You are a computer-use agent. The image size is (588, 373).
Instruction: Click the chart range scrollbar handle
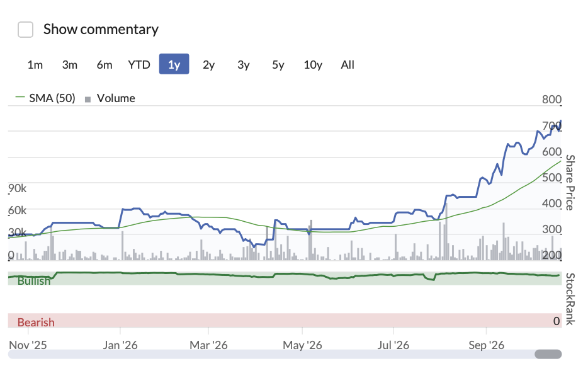tap(548, 354)
